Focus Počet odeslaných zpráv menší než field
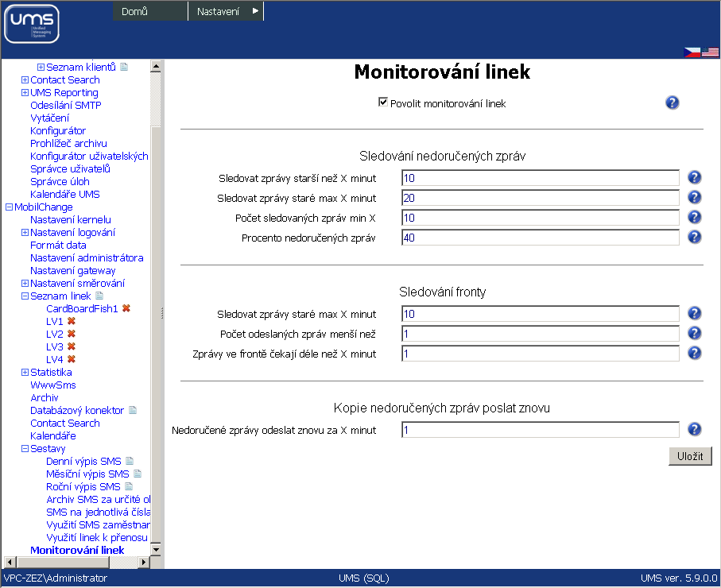The height and width of the screenshot is (588, 721). (541, 334)
